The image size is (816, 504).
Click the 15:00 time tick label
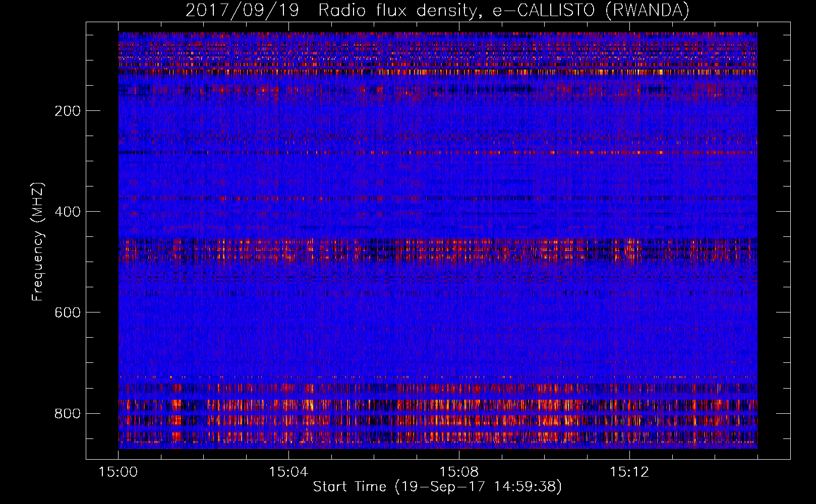click(x=118, y=472)
